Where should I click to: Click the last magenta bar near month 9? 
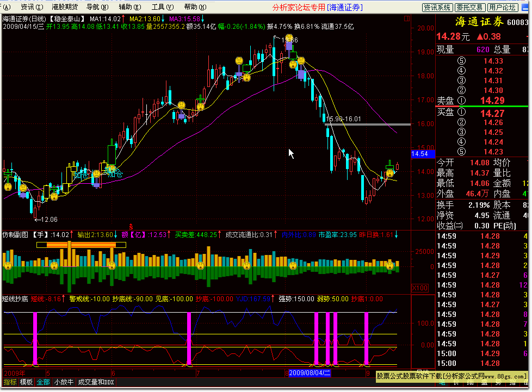pyautogui.click(x=367, y=338)
